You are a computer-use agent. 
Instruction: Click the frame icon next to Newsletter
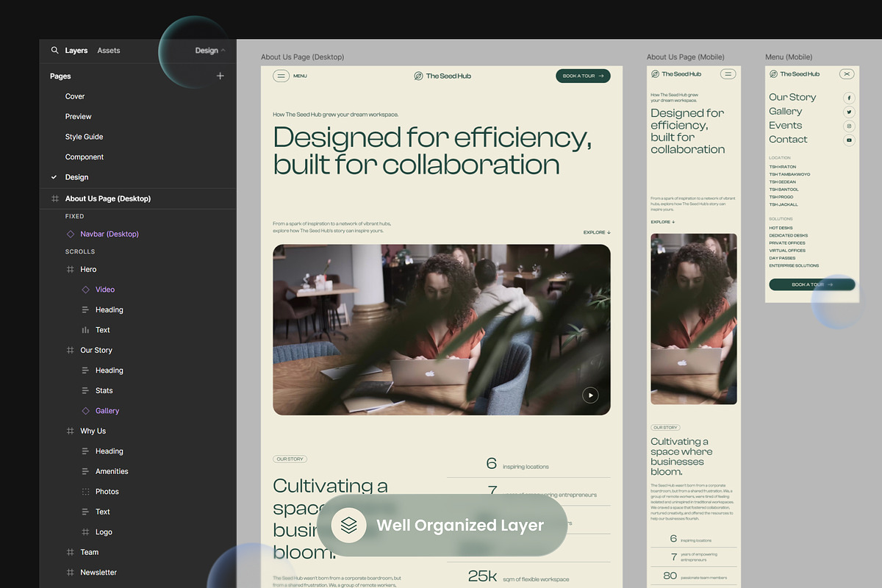[x=70, y=573]
